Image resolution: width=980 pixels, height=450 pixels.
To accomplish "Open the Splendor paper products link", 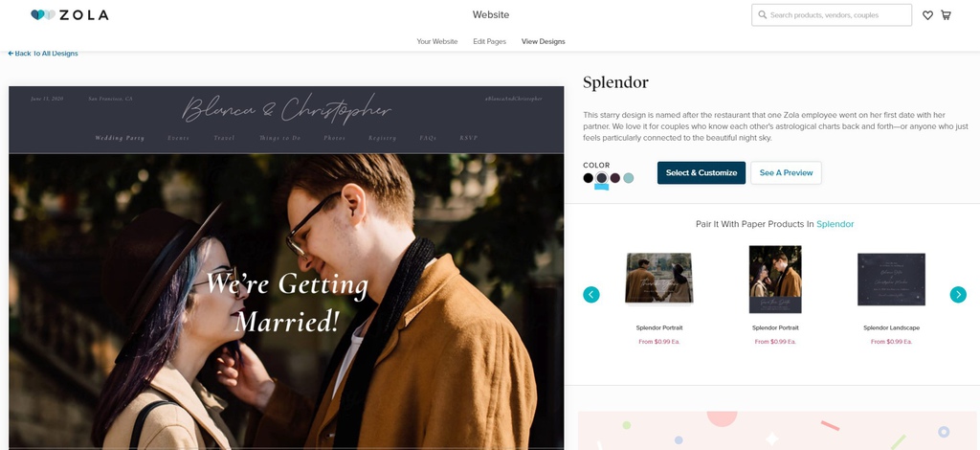I will tap(835, 224).
